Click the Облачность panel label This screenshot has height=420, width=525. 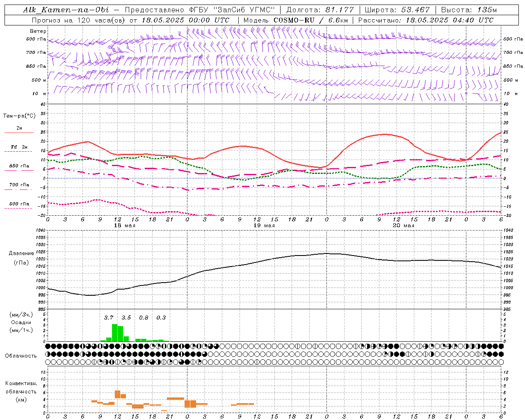click(x=21, y=356)
